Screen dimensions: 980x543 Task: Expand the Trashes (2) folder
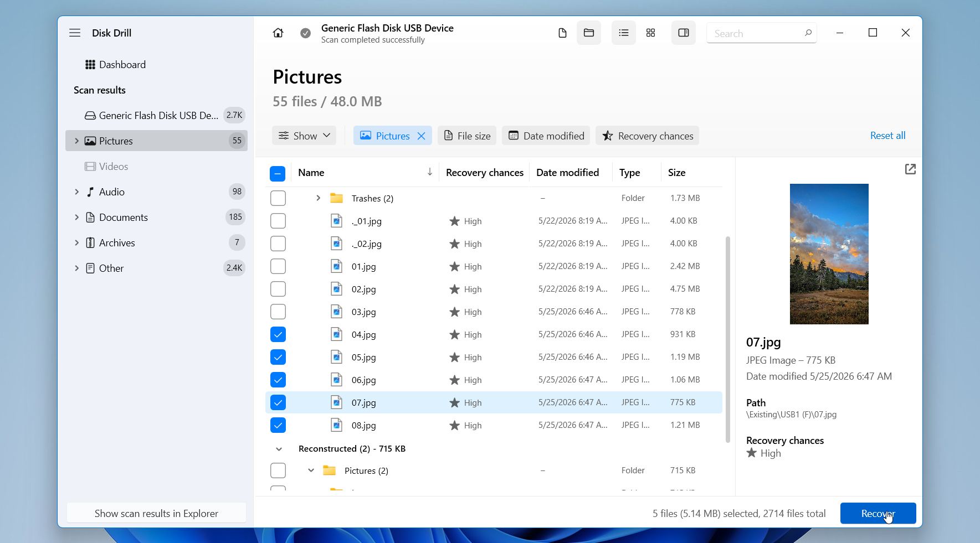pyautogui.click(x=318, y=198)
